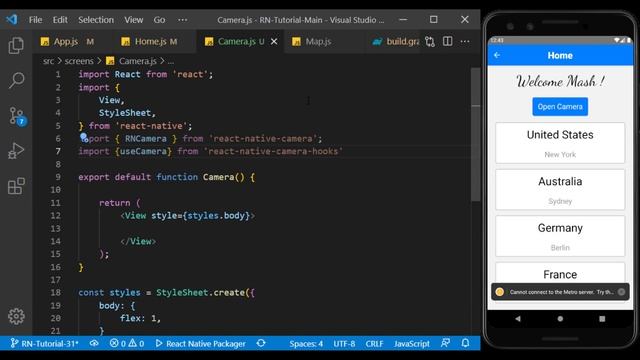Open the Run and Debug view
This screenshot has width=640, height=360.
click(16, 151)
